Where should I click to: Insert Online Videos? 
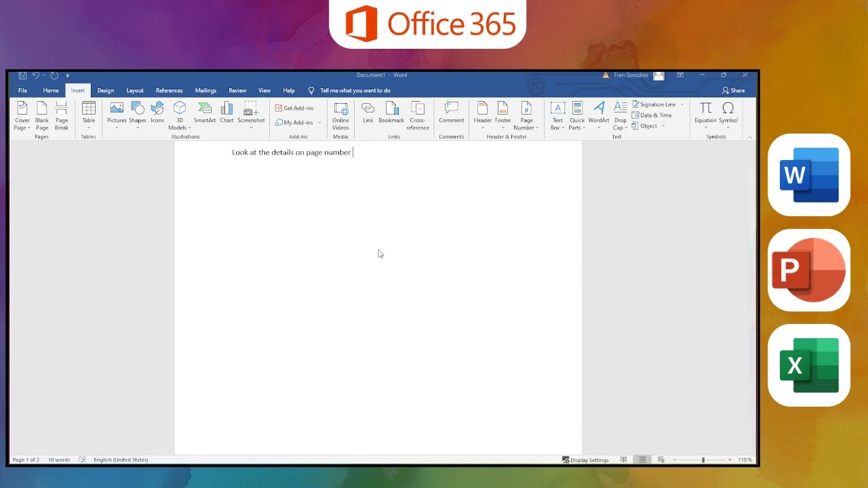(340, 116)
